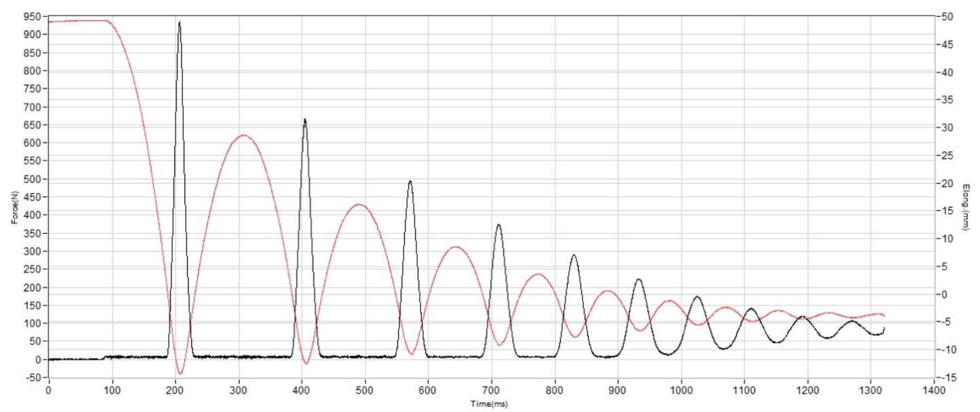Click the -15 tick label on elongation axis
Image resolution: width=980 pixels, height=412 pixels.
coord(947,377)
